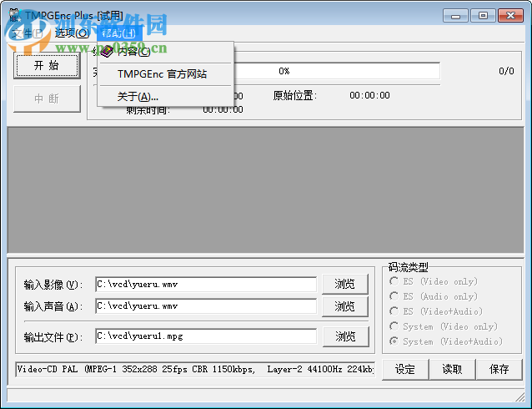Image resolution: width=532 pixels, height=409 pixels.
Task: Open the 文件(F) menu
Action: coord(27,33)
